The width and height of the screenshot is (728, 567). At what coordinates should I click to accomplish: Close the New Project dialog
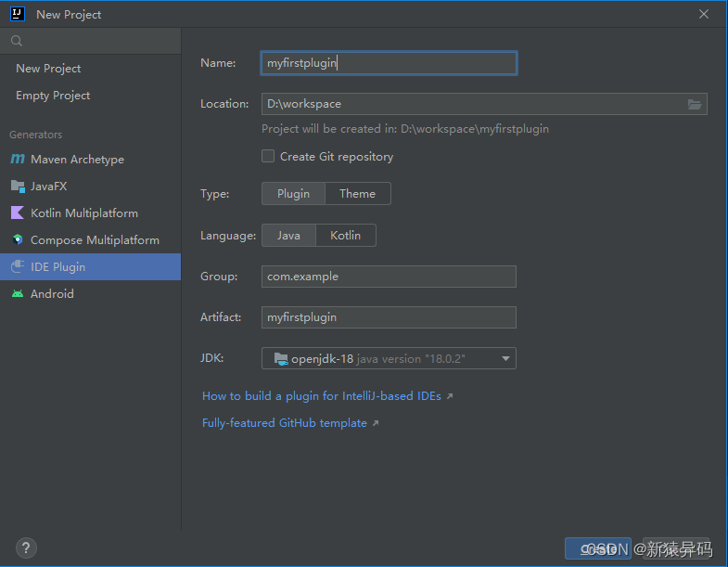point(704,14)
